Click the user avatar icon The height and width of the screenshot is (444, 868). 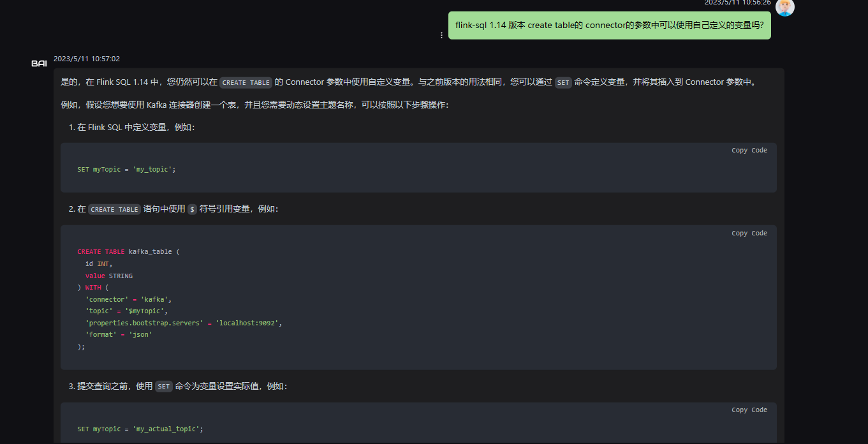pos(785,7)
